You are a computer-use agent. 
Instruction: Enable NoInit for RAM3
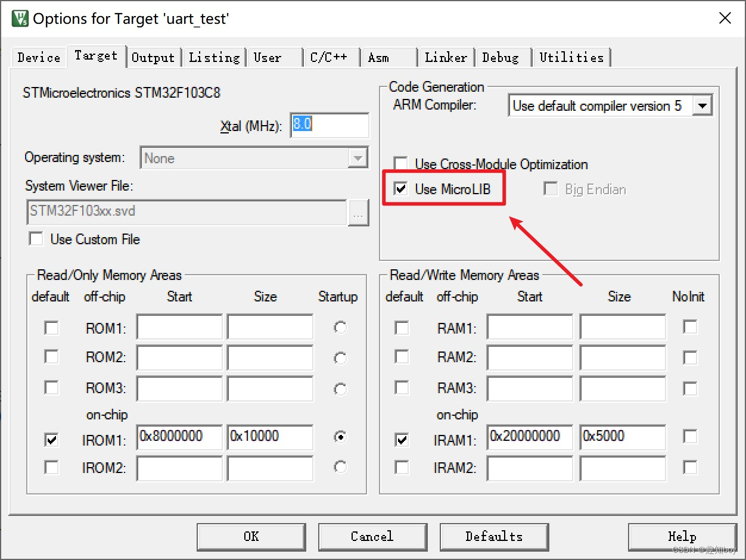coord(690,388)
